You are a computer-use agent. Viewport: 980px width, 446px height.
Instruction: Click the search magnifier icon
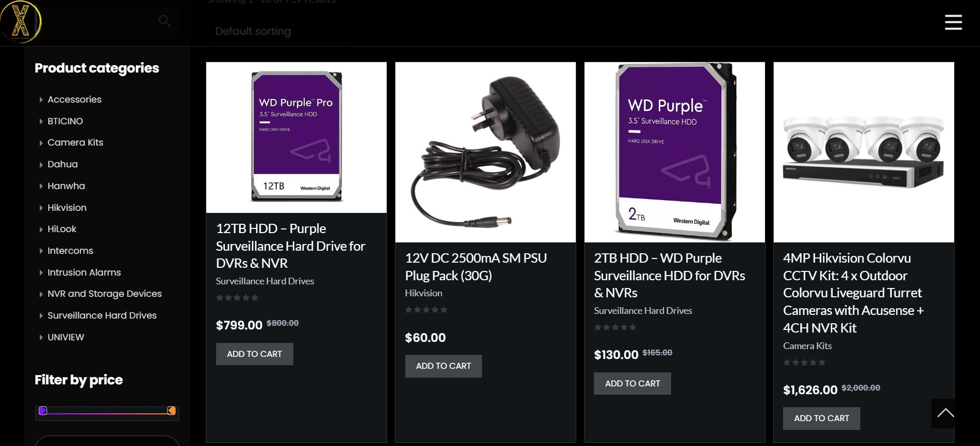click(x=164, y=21)
